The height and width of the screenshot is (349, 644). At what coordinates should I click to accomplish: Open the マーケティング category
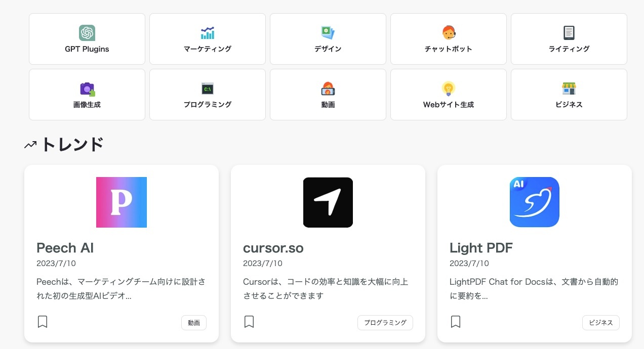tap(208, 39)
